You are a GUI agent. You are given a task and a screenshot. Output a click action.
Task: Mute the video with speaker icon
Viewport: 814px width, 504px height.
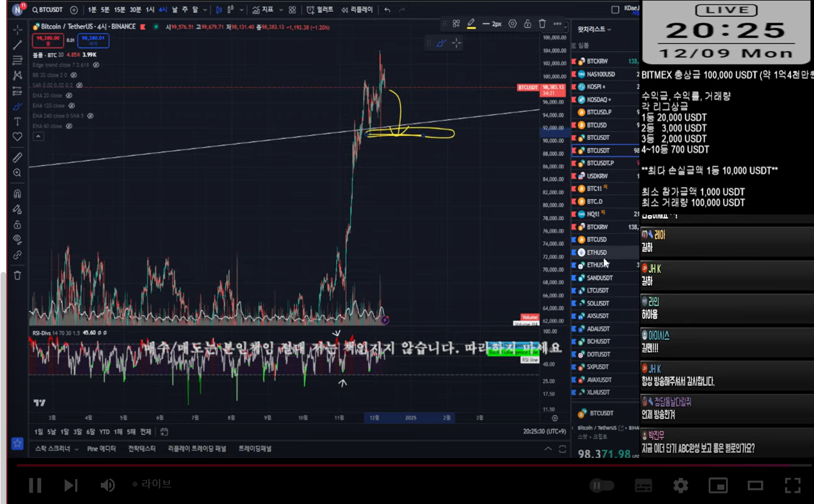[x=107, y=485]
